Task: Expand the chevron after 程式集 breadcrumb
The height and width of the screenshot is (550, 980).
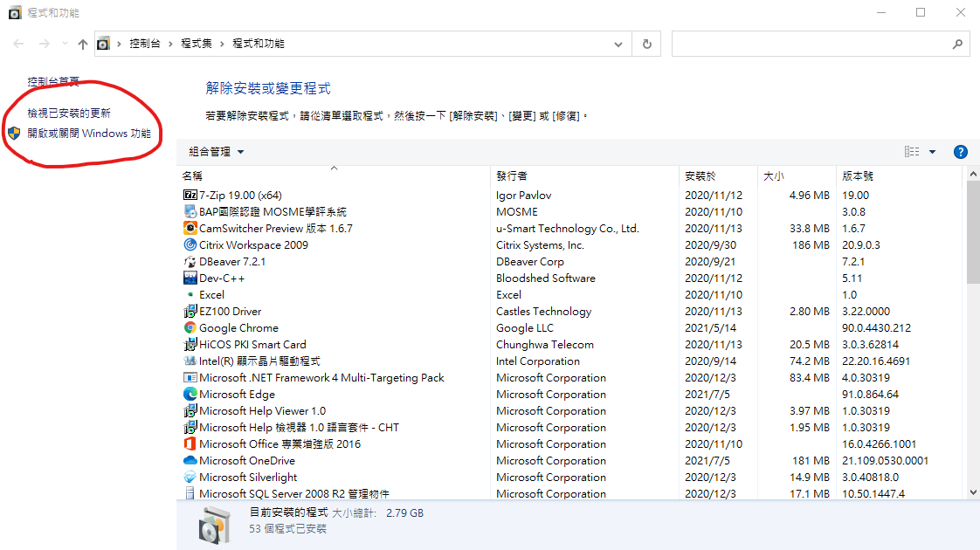Action: tap(222, 44)
